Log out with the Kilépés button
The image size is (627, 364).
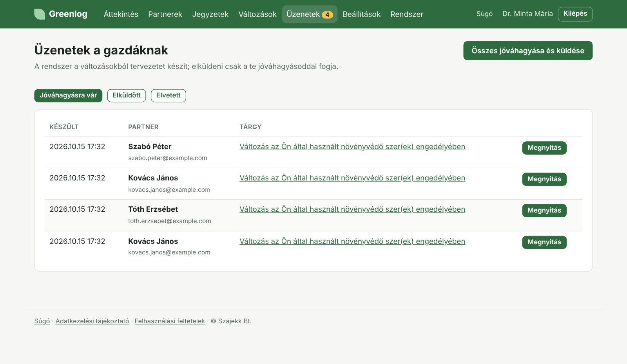coord(575,14)
